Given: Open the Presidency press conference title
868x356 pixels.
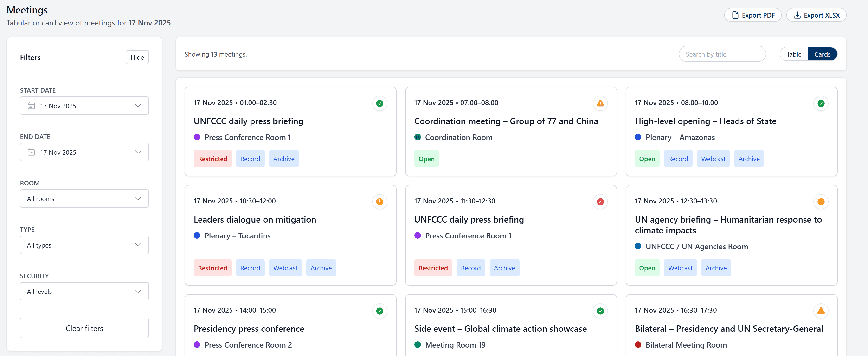Looking at the screenshot, I should (x=249, y=328).
